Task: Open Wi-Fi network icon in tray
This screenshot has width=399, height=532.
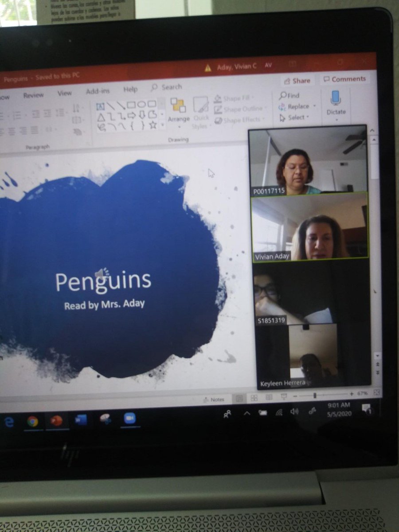Action: click(279, 412)
